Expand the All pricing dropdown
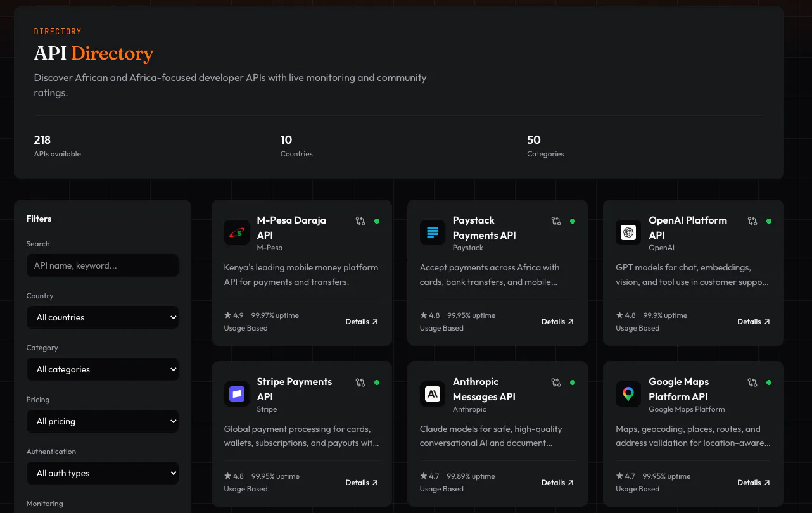 [x=103, y=421]
